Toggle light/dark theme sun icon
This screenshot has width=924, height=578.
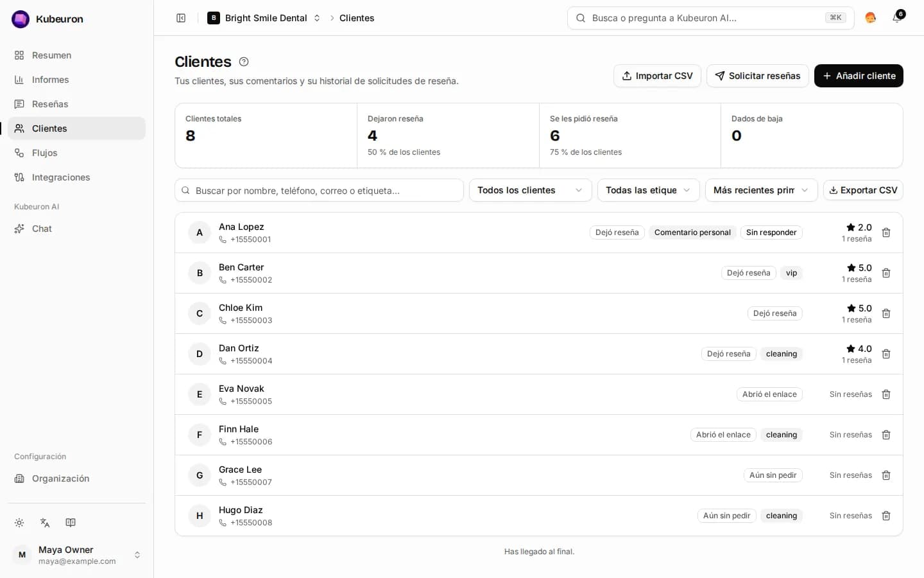pos(19,523)
